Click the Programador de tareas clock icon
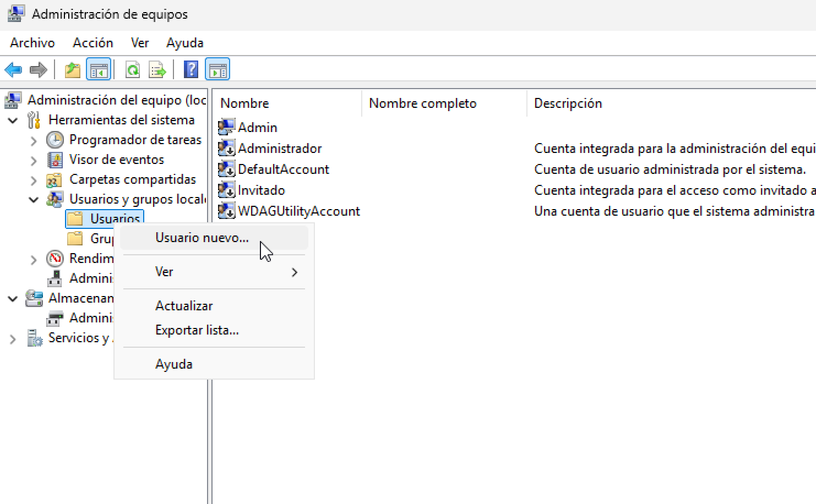 [x=55, y=140]
